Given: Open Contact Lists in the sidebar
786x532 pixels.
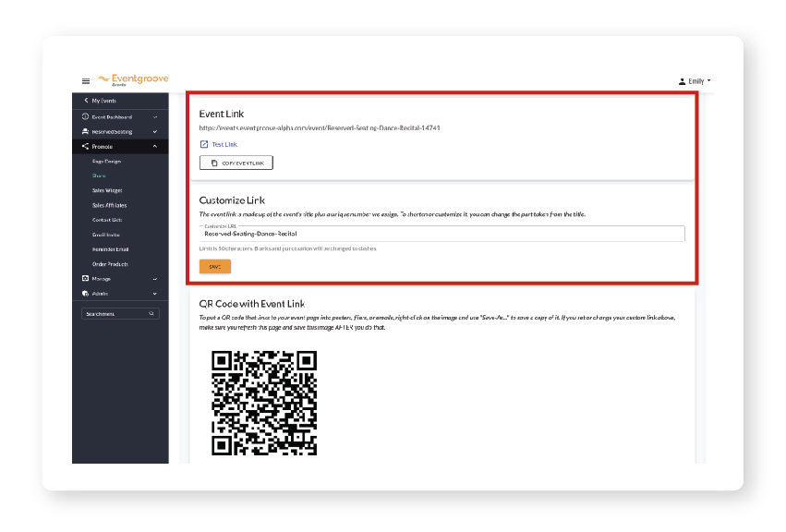Looking at the screenshot, I should (107, 220).
